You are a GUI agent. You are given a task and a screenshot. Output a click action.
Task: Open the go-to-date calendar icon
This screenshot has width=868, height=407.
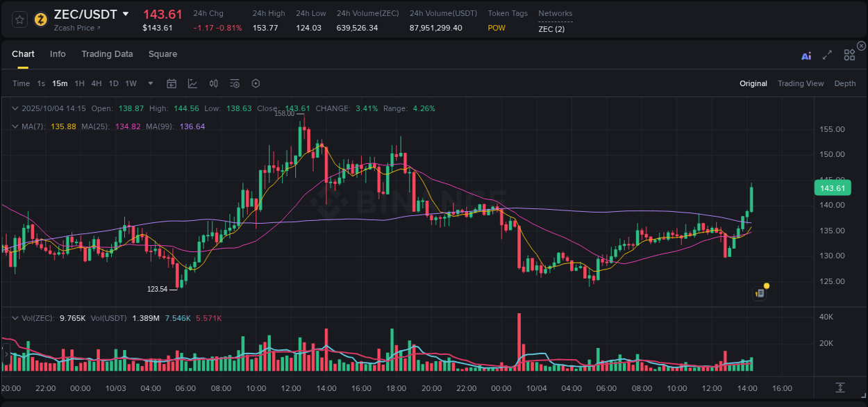172,83
